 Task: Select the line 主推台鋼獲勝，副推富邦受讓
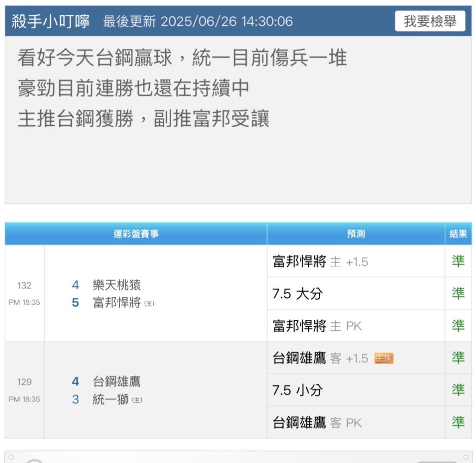point(143,118)
